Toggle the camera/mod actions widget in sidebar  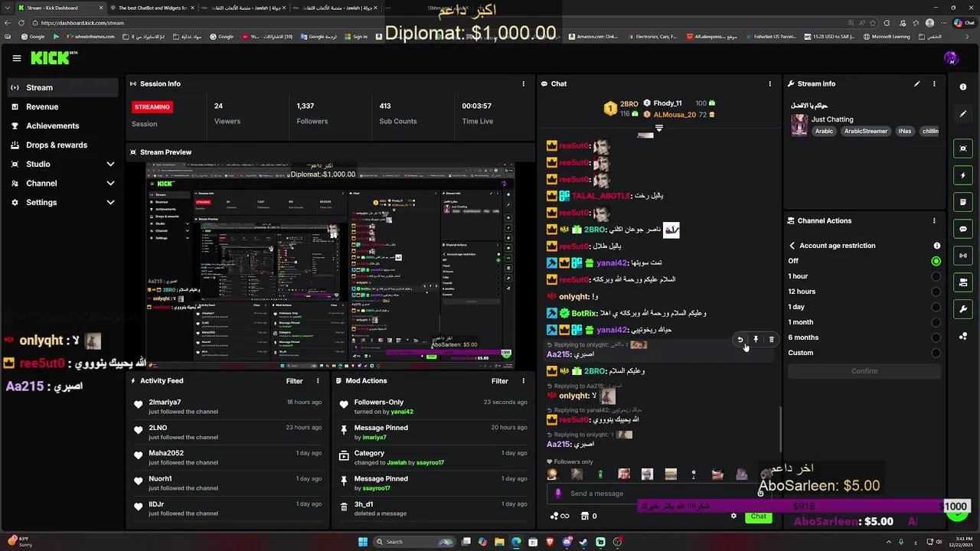[963, 282]
